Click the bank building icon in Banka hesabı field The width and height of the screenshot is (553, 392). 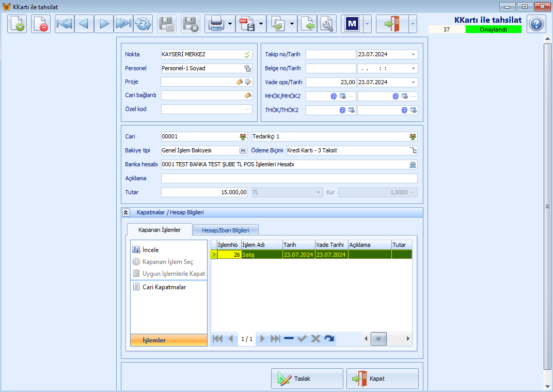point(413,164)
